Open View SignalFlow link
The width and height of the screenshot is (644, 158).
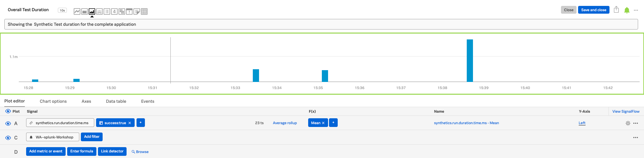click(626, 111)
